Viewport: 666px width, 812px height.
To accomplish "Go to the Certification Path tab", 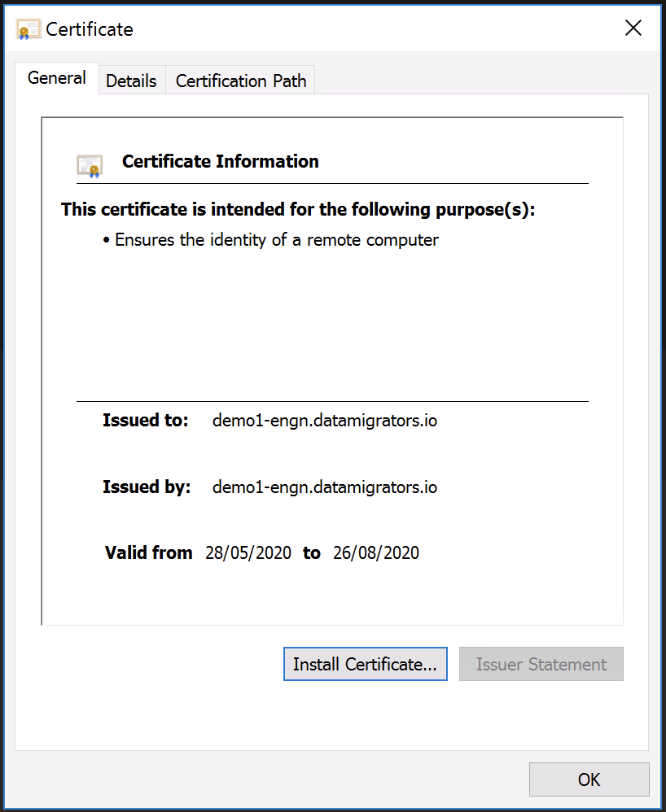I will 241,81.
